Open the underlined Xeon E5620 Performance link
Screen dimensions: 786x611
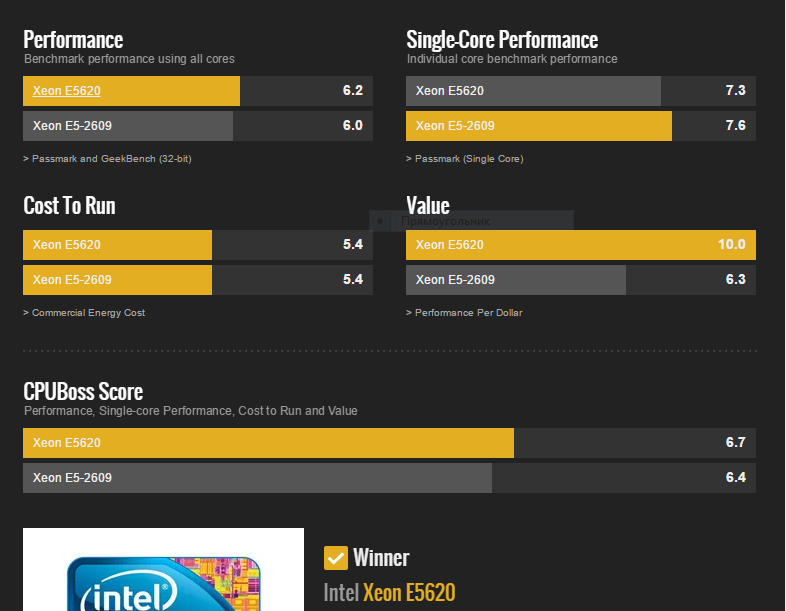click(66, 91)
